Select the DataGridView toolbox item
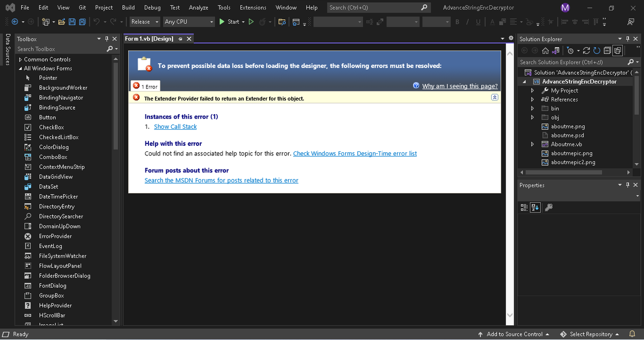 tap(56, 177)
